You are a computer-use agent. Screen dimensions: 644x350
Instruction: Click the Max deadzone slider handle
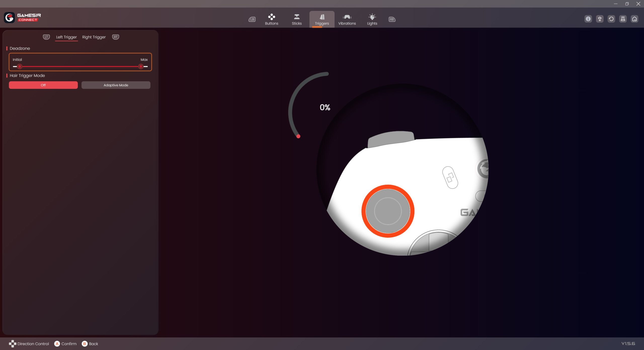point(141,67)
